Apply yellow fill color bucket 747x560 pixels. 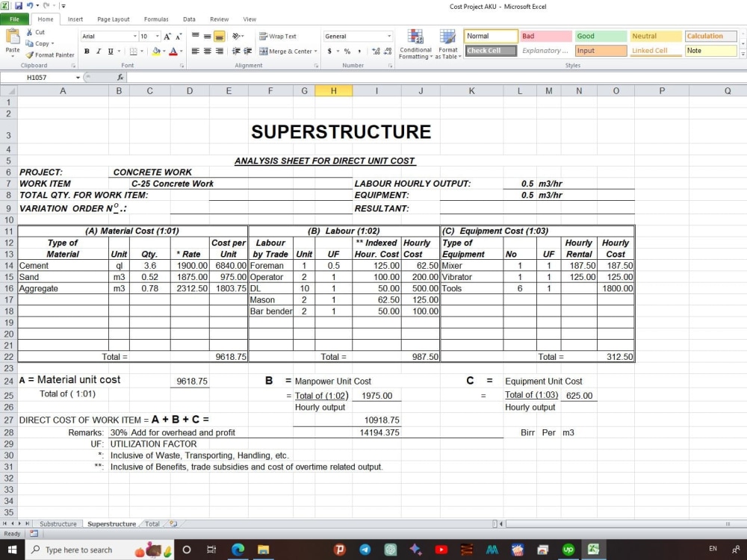(156, 51)
